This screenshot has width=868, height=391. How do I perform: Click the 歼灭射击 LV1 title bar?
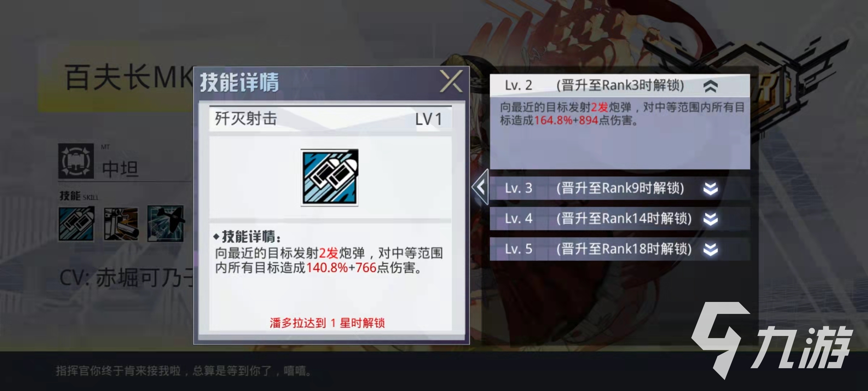[330, 119]
